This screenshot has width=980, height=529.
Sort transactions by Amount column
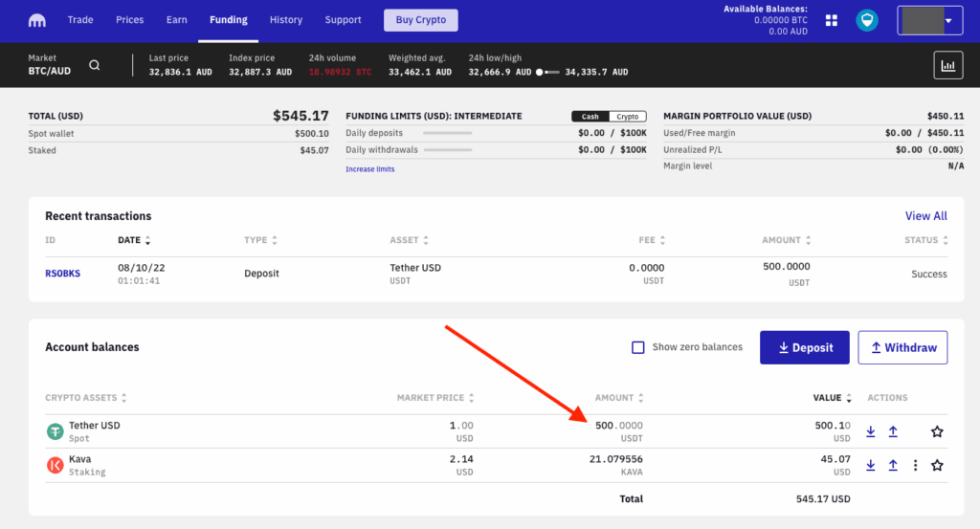click(x=787, y=240)
